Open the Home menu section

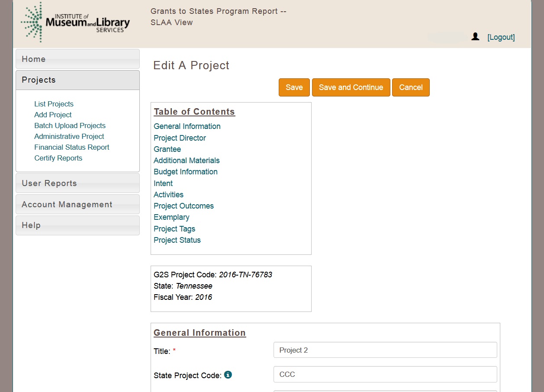coord(77,59)
